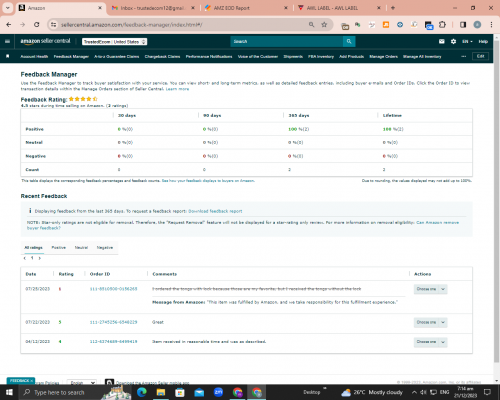
Task: Click the Learn more link in description
Action: click(177, 89)
